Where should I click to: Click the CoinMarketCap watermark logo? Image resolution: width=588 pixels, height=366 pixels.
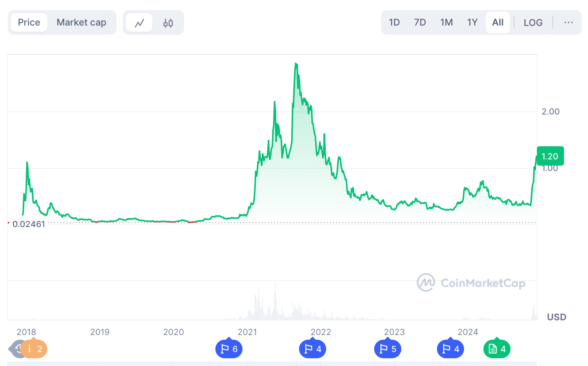tap(471, 283)
